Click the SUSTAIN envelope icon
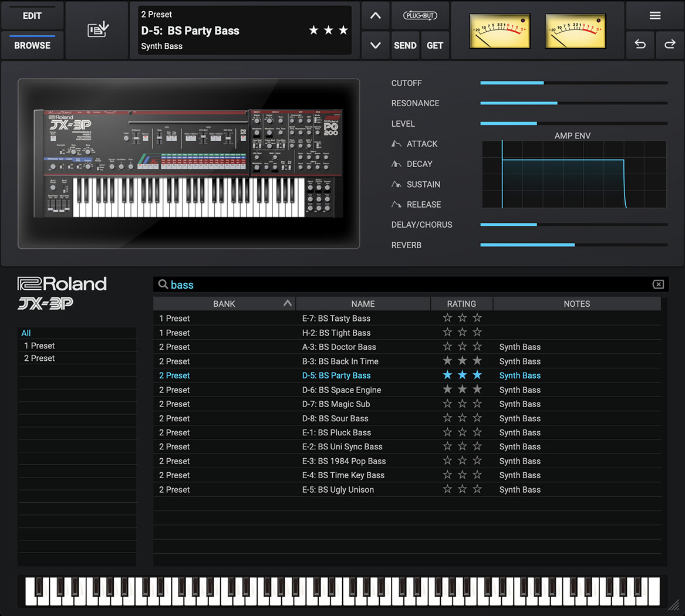The height and width of the screenshot is (616, 685). [396, 184]
